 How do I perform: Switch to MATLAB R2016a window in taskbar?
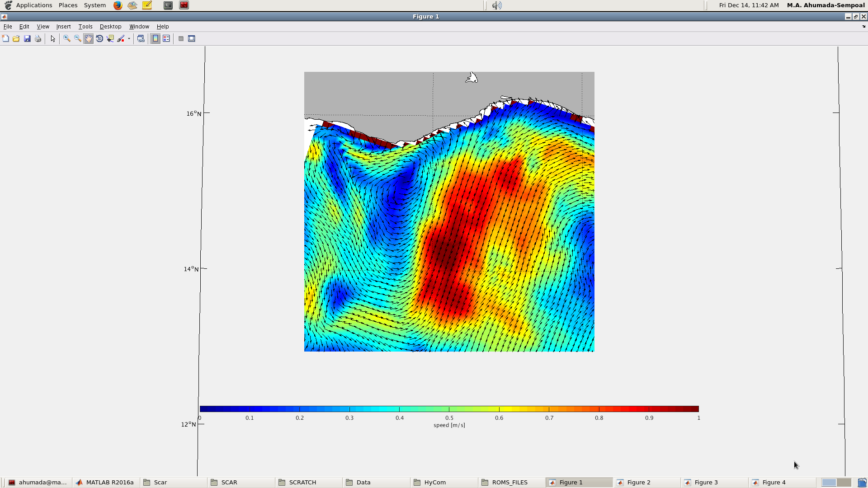(109, 482)
